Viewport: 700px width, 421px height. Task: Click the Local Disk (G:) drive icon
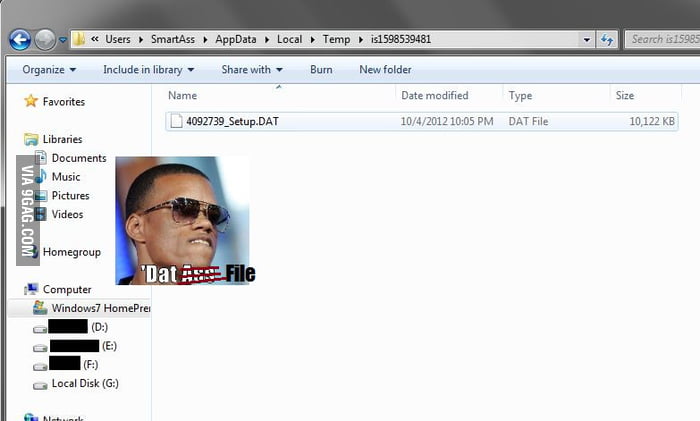40,386
